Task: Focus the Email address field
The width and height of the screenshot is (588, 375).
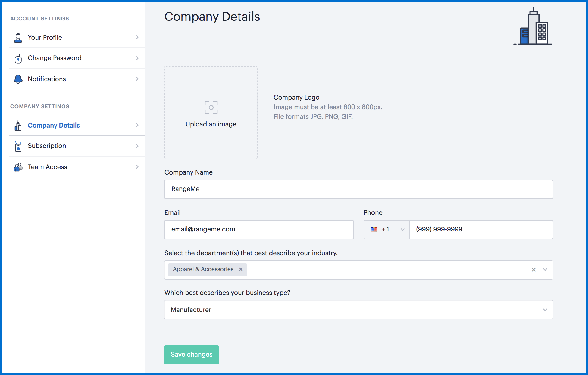Action: [259, 230]
